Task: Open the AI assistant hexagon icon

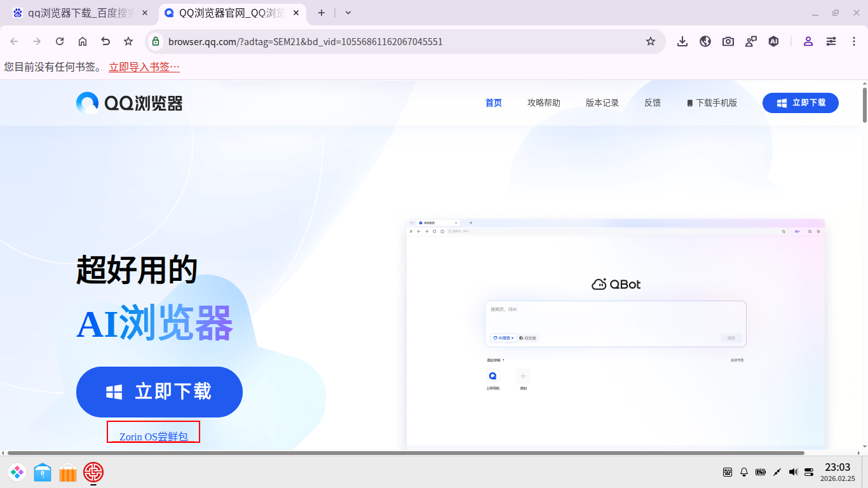Action: tap(773, 41)
